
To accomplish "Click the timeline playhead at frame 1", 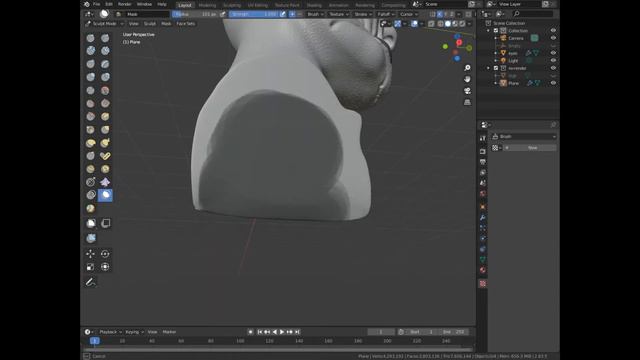I will pos(95,341).
